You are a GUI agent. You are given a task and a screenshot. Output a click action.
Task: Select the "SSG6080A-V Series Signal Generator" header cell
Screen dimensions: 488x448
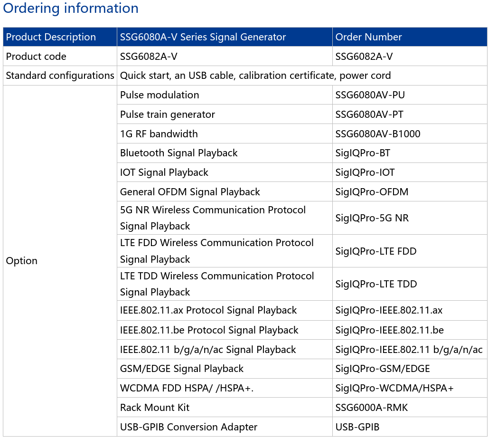tap(203, 37)
